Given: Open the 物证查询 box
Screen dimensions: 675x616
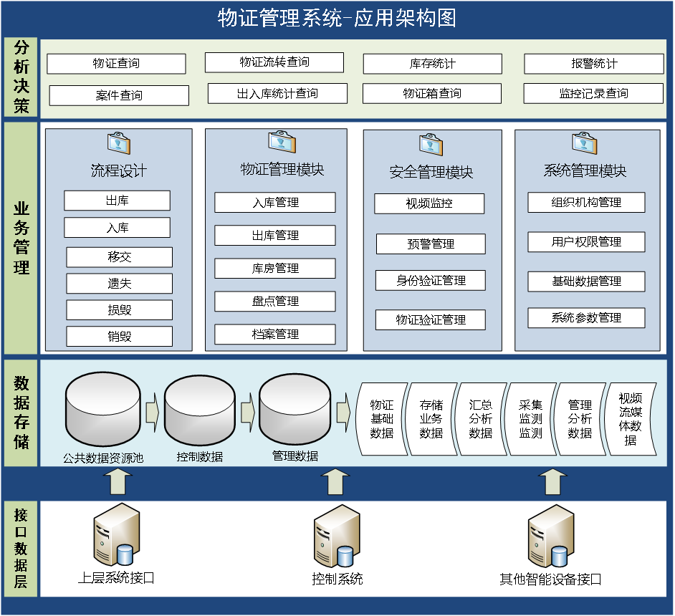Looking at the screenshot, I should click(x=117, y=64).
